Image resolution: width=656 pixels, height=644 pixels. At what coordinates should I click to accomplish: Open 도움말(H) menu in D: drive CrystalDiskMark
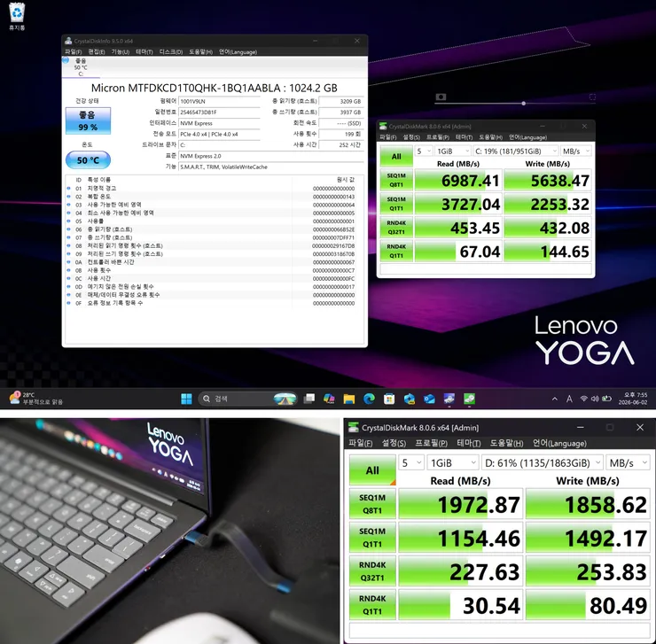507,443
